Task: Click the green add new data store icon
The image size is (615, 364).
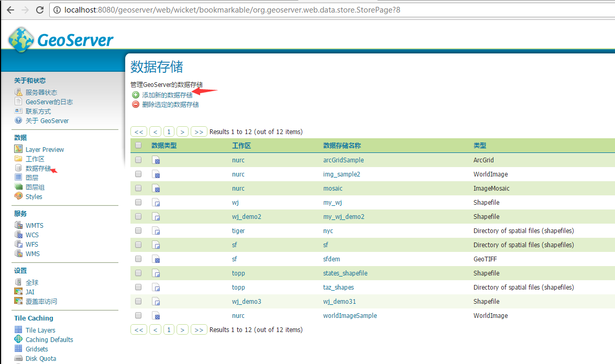Action: [x=136, y=95]
